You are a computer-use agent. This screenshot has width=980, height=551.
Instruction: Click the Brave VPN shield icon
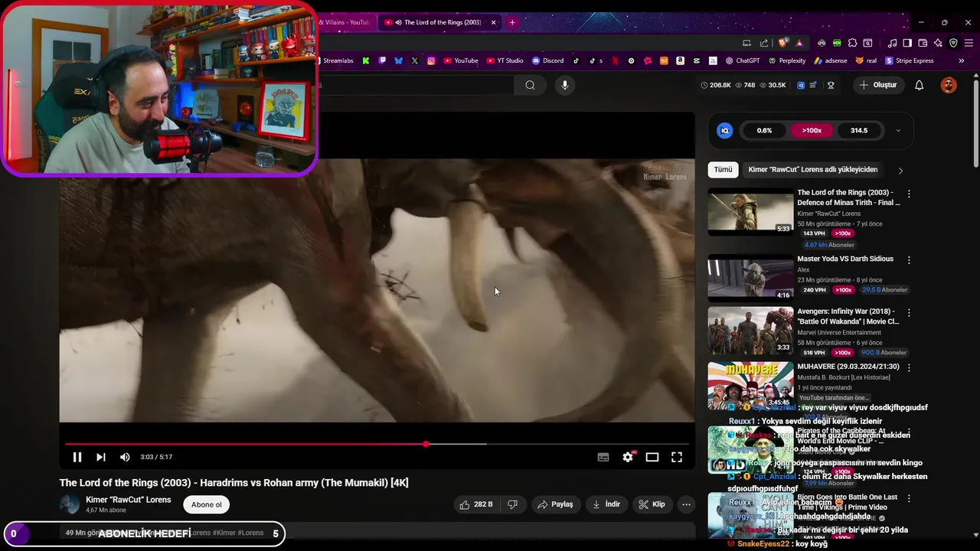(x=953, y=43)
